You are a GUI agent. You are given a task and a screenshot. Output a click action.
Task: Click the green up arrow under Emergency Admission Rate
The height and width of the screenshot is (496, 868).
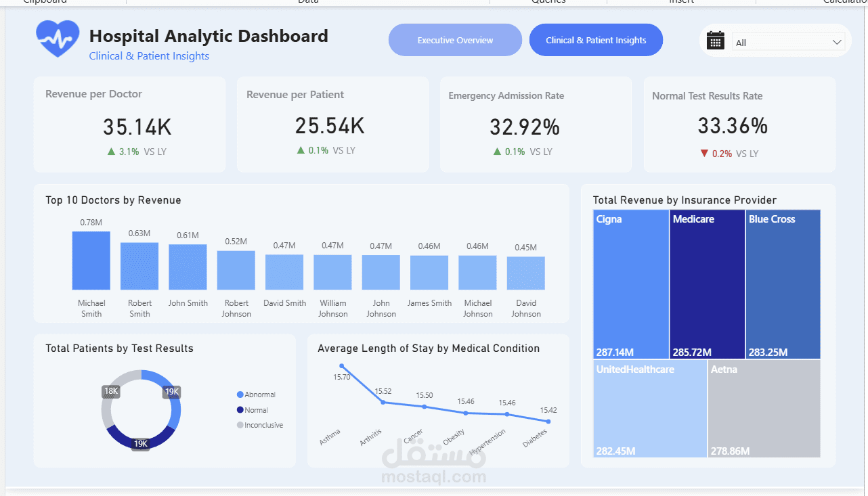497,152
